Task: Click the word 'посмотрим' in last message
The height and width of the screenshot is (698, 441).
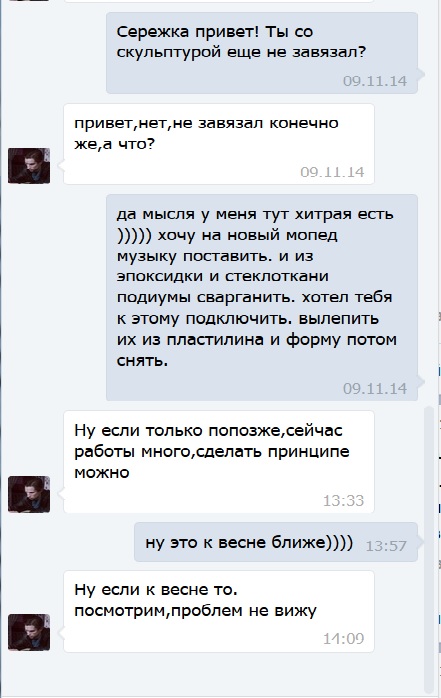Action: (120, 611)
